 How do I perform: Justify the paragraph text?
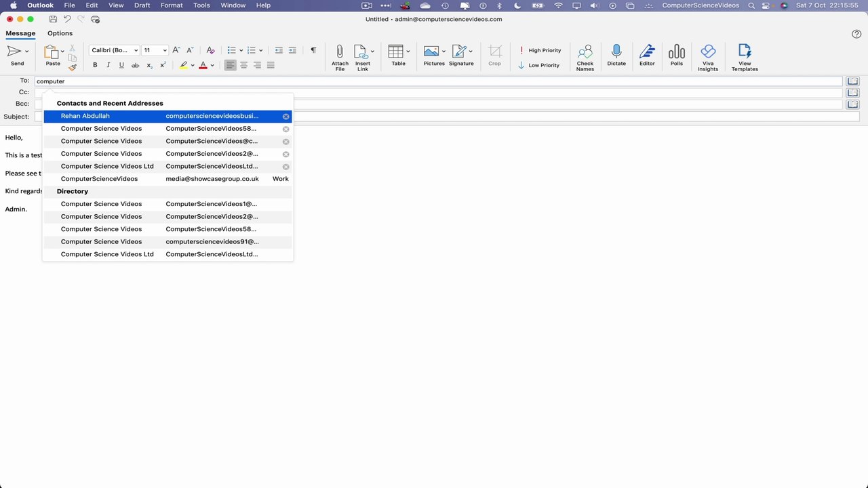coord(271,65)
